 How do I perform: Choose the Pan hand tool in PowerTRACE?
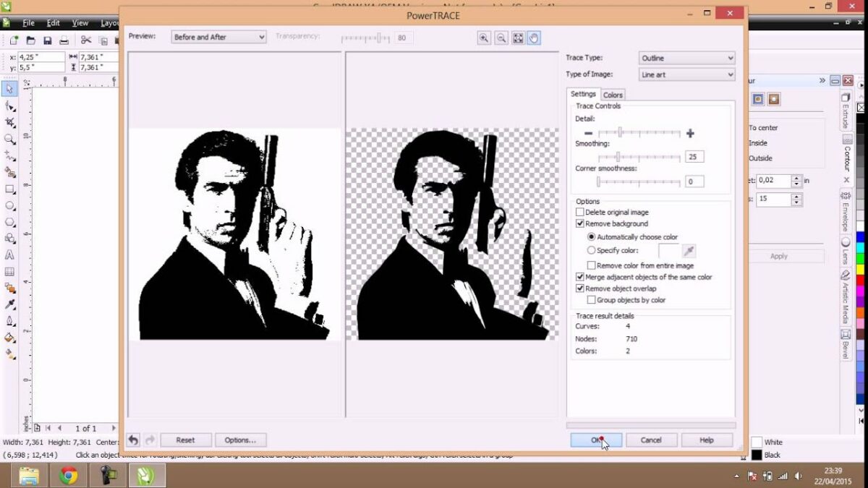tap(535, 38)
